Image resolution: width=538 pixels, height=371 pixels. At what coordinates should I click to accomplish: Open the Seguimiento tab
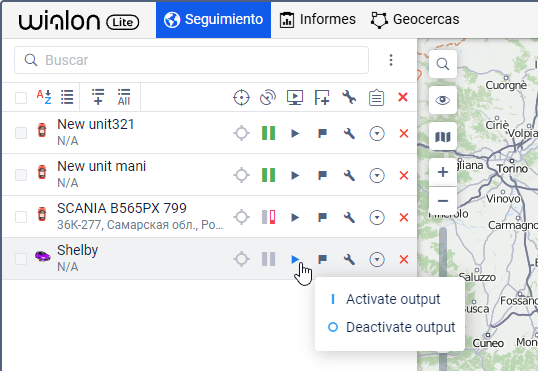(213, 19)
